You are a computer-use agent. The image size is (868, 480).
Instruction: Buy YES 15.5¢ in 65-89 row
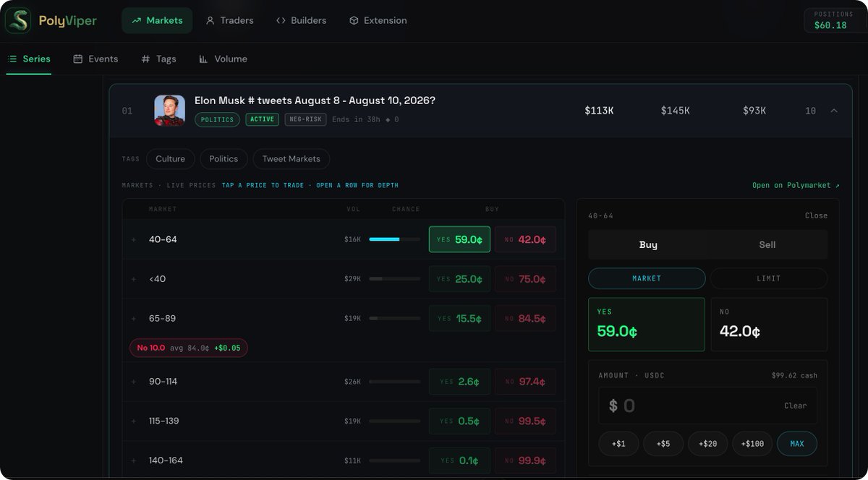coord(459,318)
